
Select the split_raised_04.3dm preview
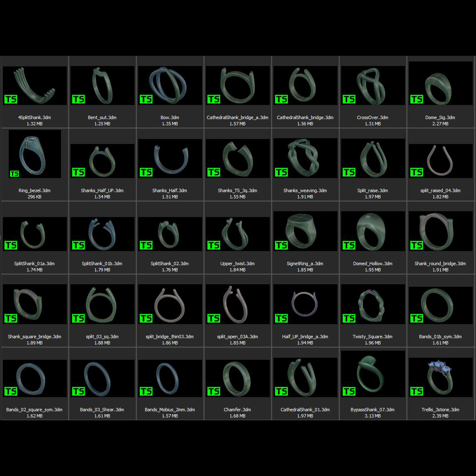[441, 161]
